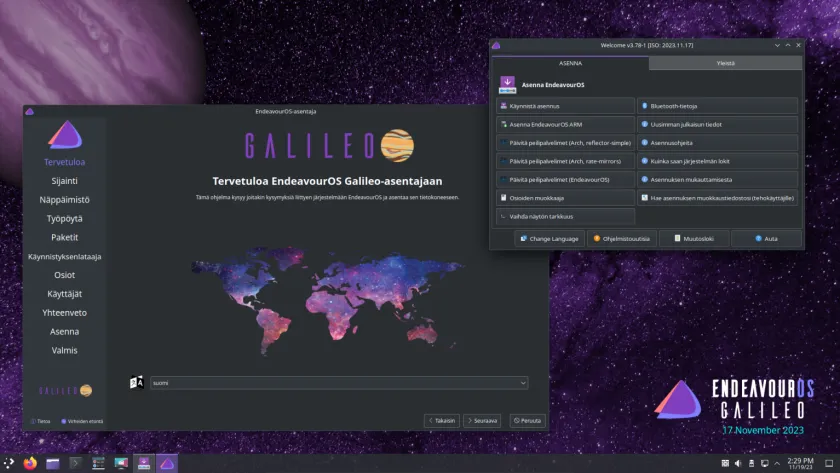
Task: Select Tervetuloa step in the sidebar
Action: pos(64,162)
